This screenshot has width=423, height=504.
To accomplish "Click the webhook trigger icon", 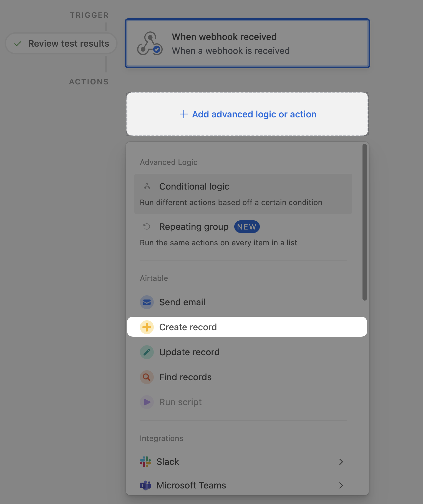I will point(150,43).
